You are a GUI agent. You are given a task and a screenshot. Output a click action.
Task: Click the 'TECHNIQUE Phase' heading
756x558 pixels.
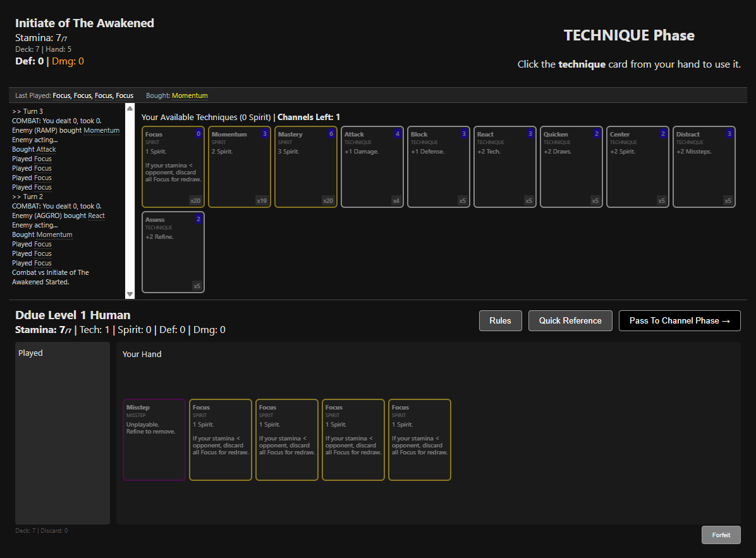629,35
